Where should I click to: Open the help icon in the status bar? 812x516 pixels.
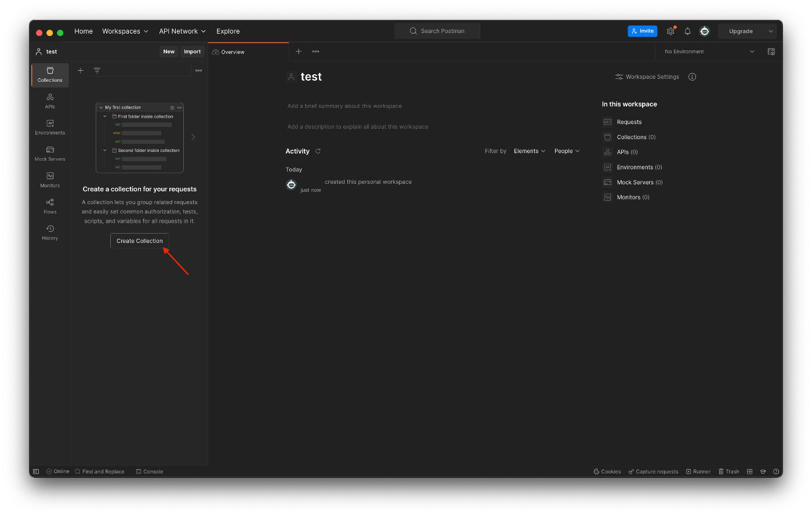click(x=776, y=471)
